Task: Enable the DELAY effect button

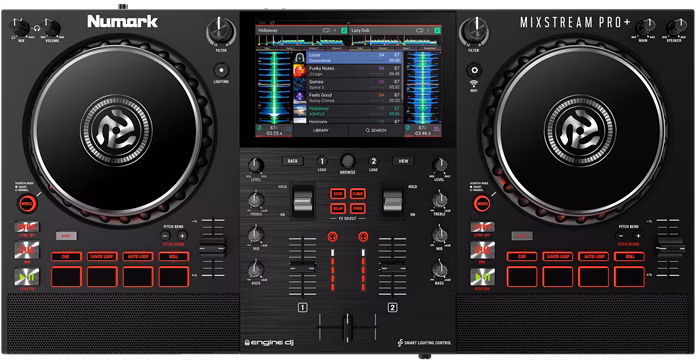Action: click(x=338, y=208)
